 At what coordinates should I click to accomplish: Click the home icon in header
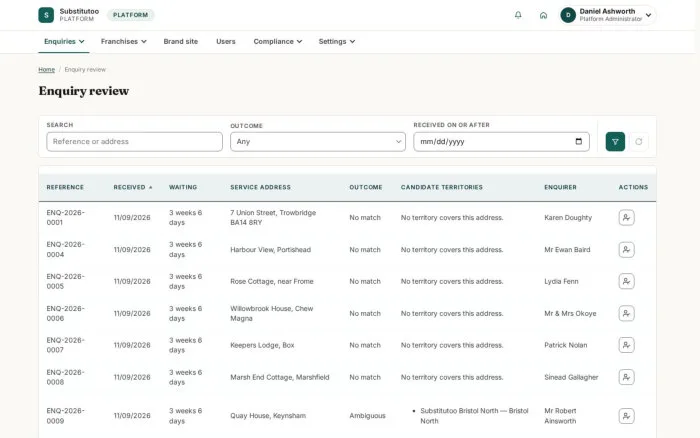(x=543, y=15)
